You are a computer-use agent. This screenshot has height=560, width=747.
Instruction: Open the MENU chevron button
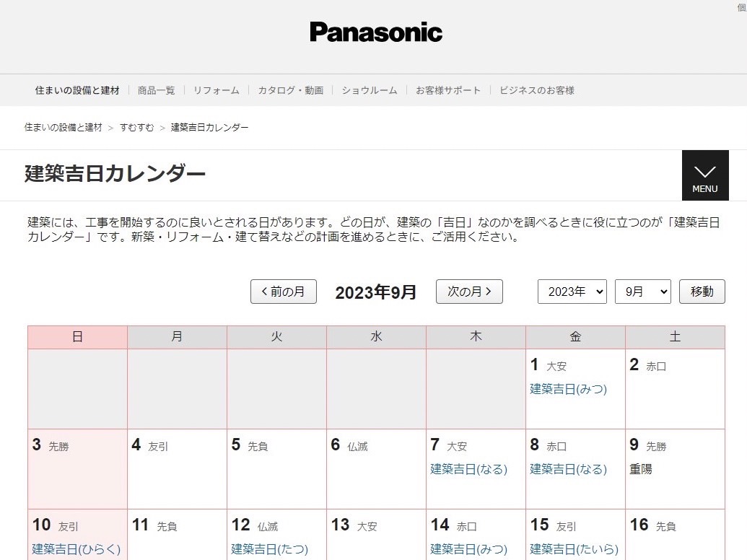705,175
